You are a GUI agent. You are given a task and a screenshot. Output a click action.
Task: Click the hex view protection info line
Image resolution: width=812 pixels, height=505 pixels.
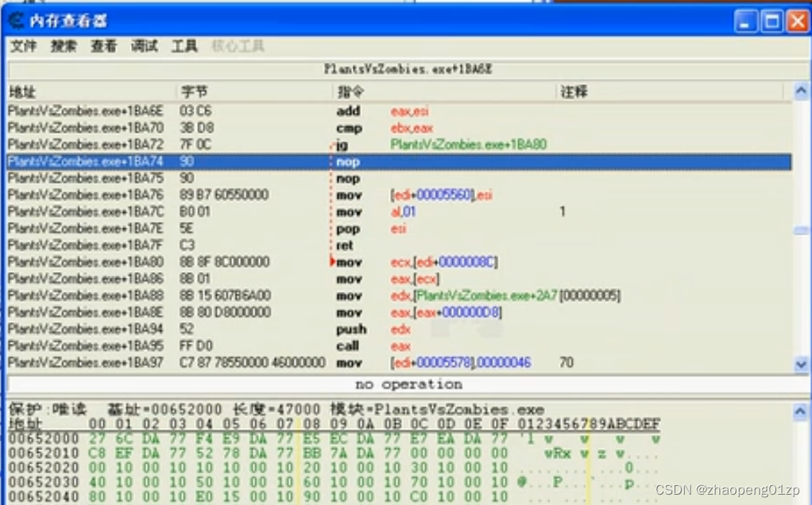276,410
